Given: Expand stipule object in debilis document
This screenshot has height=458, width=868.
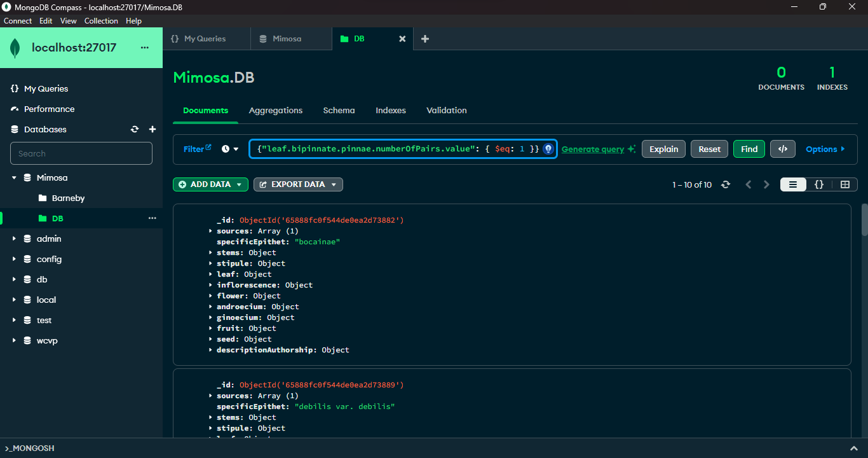Looking at the screenshot, I should [x=210, y=428].
